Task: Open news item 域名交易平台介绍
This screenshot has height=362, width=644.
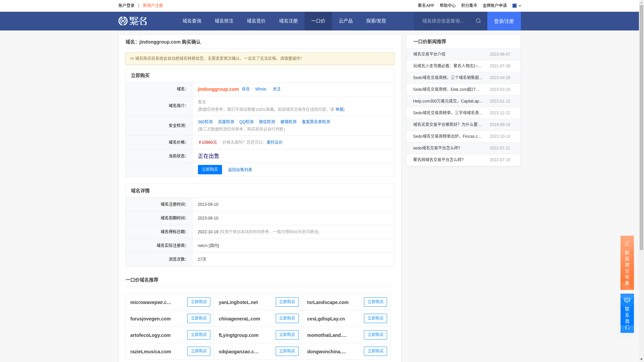Action: [x=429, y=54]
